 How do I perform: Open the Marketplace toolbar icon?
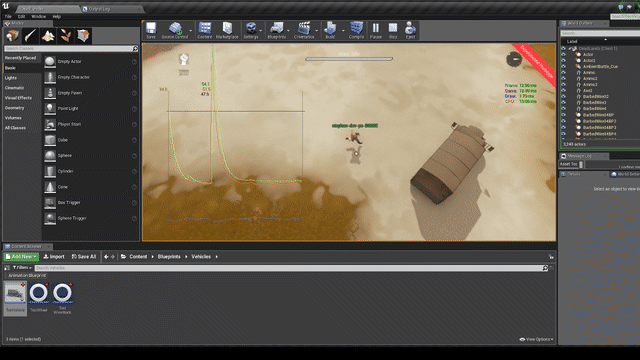pyautogui.click(x=227, y=29)
